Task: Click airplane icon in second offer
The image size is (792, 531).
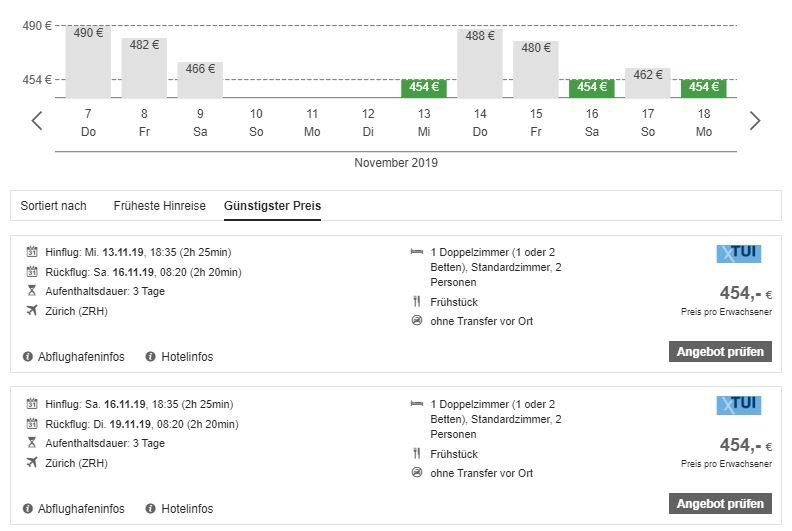Action: tap(32, 462)
